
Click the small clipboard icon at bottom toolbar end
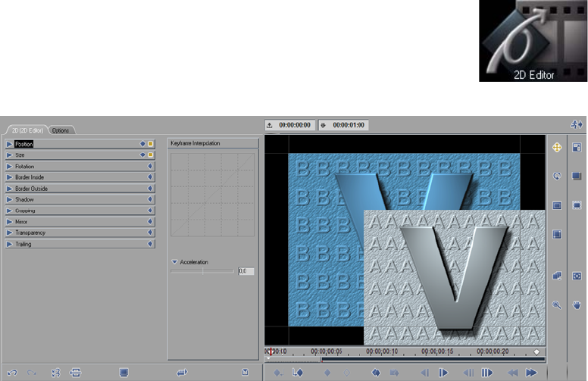pyautogui.click(x=245, y=372)
